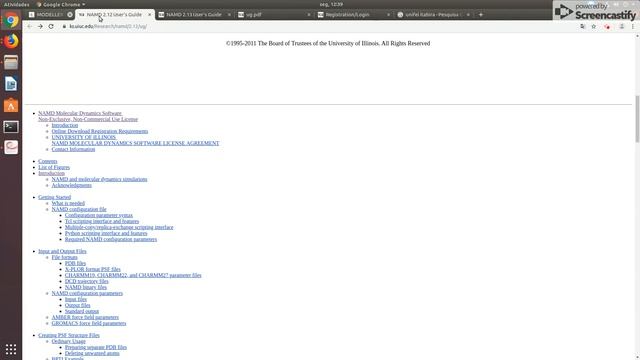
Task: Open NAMD configuration parameters link
Action: coord(87,293)
